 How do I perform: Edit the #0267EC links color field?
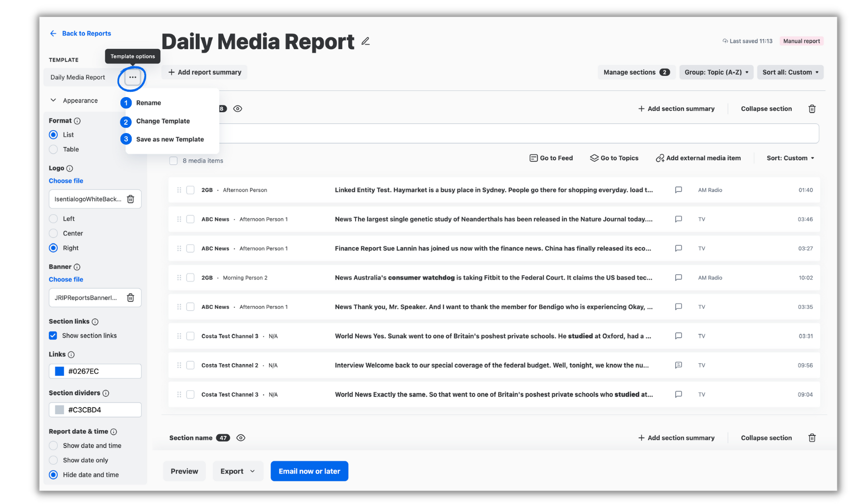[x=95, y=371]
